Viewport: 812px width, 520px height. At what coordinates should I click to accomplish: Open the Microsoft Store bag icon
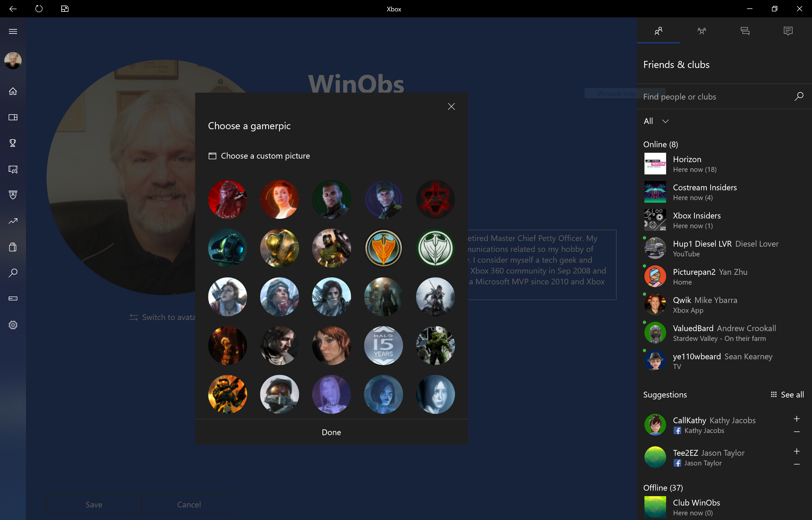pyautogui.click(x=13, y=247)
